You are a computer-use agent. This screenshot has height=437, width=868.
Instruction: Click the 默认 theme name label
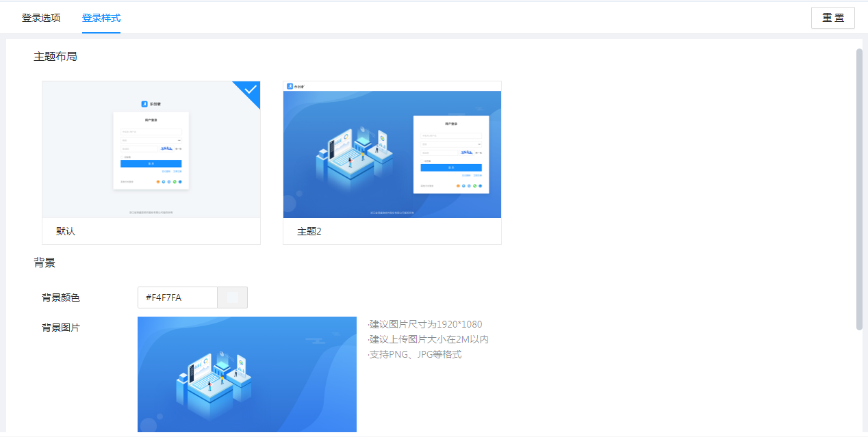click(x=66, y=231)
